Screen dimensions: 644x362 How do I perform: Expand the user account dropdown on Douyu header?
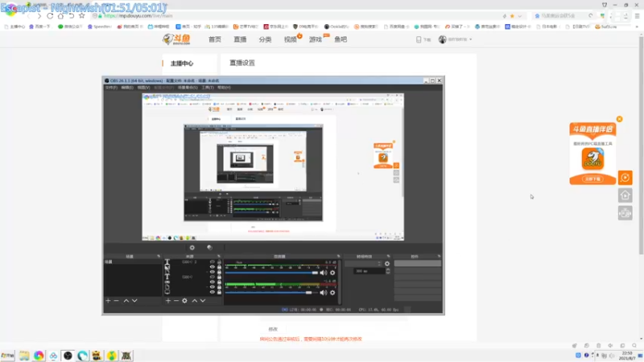pyautogui.click(x=471, y=39)
